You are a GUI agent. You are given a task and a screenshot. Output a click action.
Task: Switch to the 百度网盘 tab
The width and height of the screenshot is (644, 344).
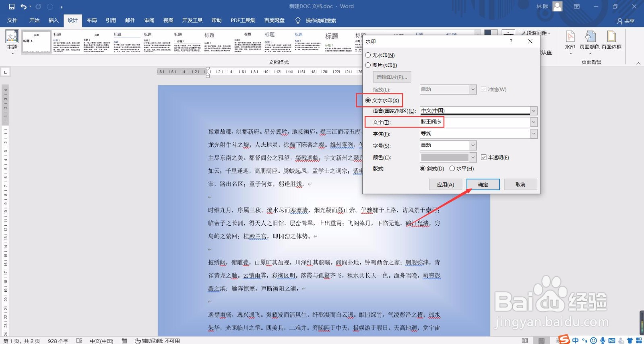275,21
